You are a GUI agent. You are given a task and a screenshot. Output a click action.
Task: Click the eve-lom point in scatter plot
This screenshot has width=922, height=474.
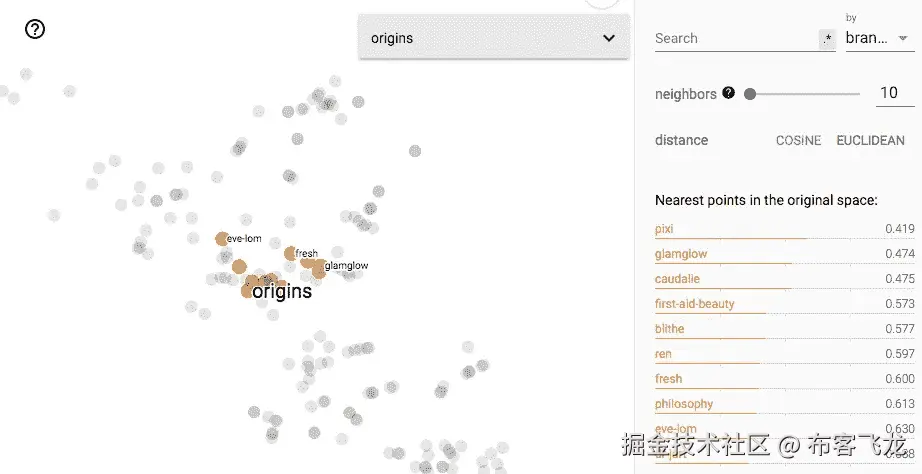(x=222, y=239)
